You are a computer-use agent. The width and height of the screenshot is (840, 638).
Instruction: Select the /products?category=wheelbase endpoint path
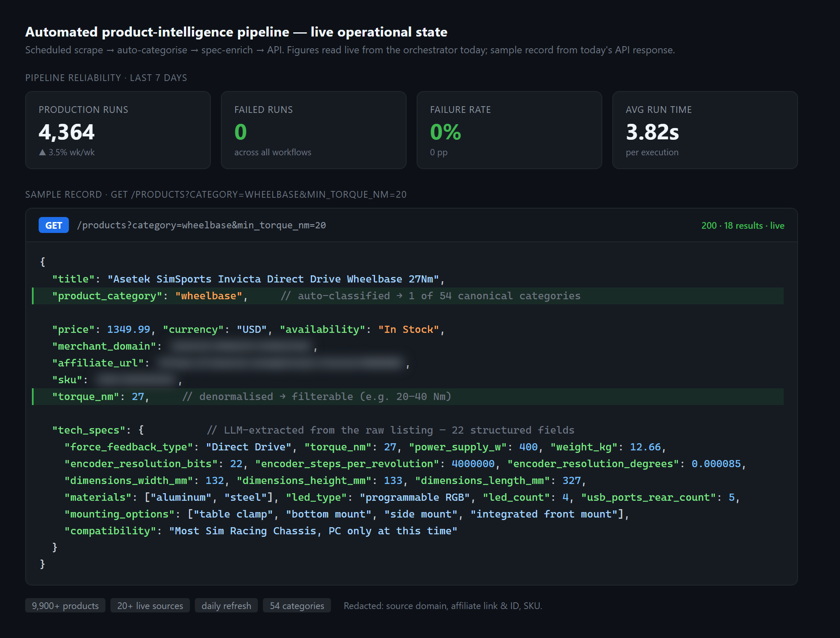point(202,225)
